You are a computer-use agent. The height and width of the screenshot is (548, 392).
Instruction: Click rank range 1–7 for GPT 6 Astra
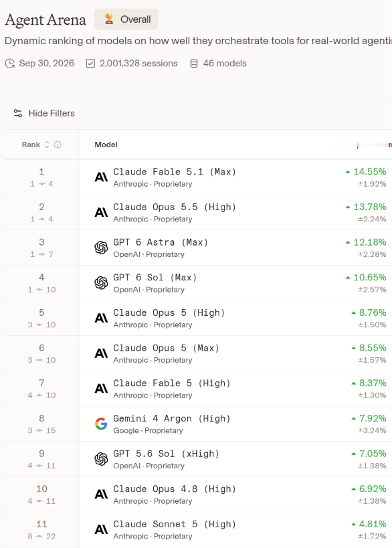41,254
